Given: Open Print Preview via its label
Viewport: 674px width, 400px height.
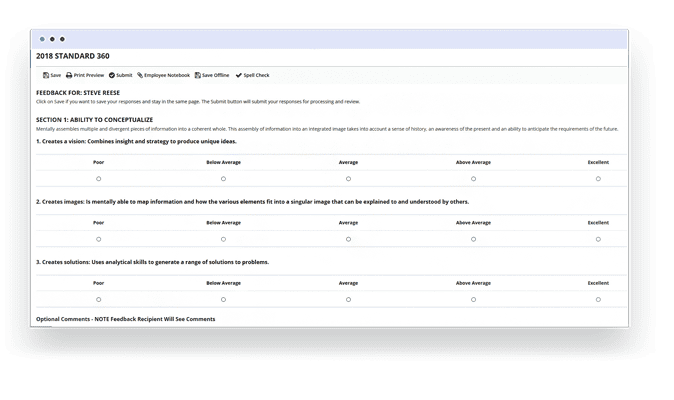Looking at the screenshot, I should click(89, 75).
